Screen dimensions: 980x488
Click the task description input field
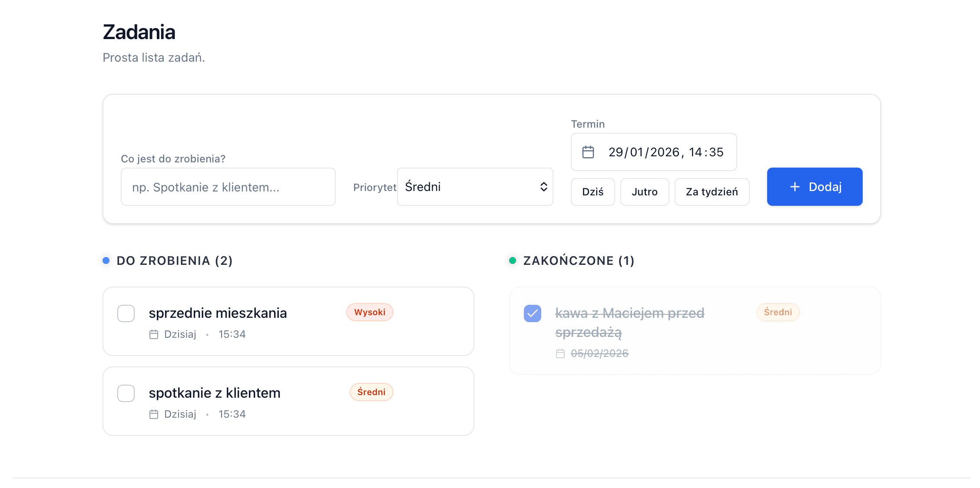(x=228, y=187)
